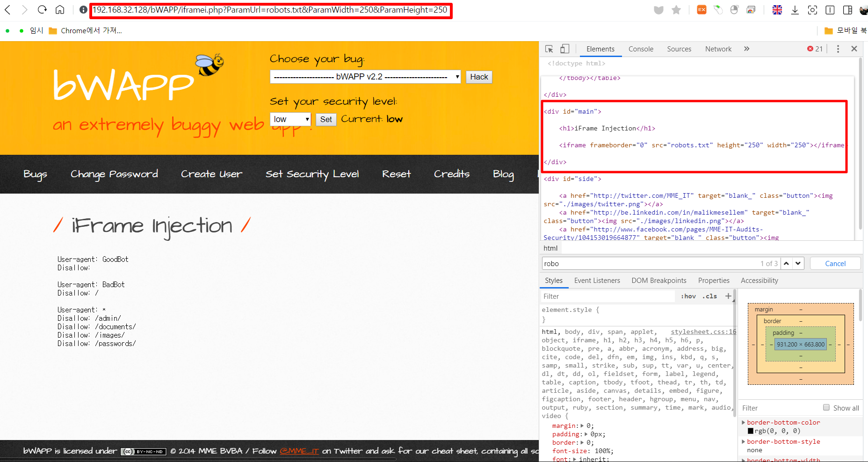Image resolution: width=868 pixels, height=462 pixels.
Task: Close the DevTools panel
Action: tap(854, 49)
